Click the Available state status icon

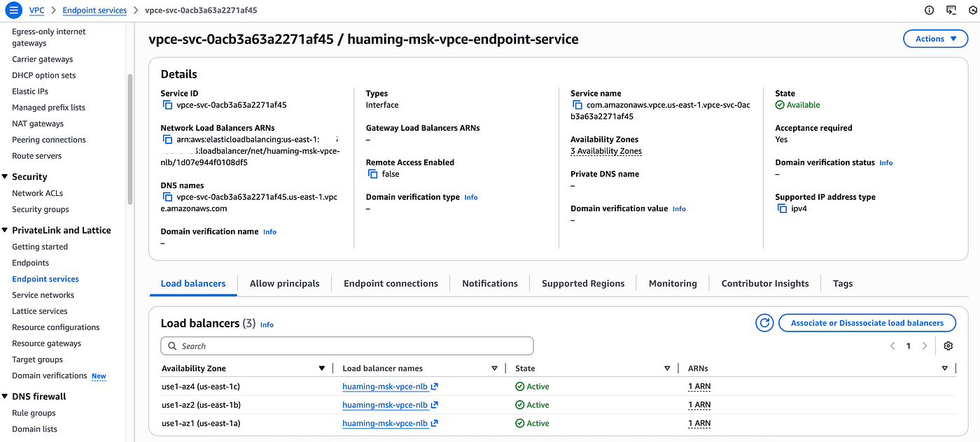click(x=780, y=105)
